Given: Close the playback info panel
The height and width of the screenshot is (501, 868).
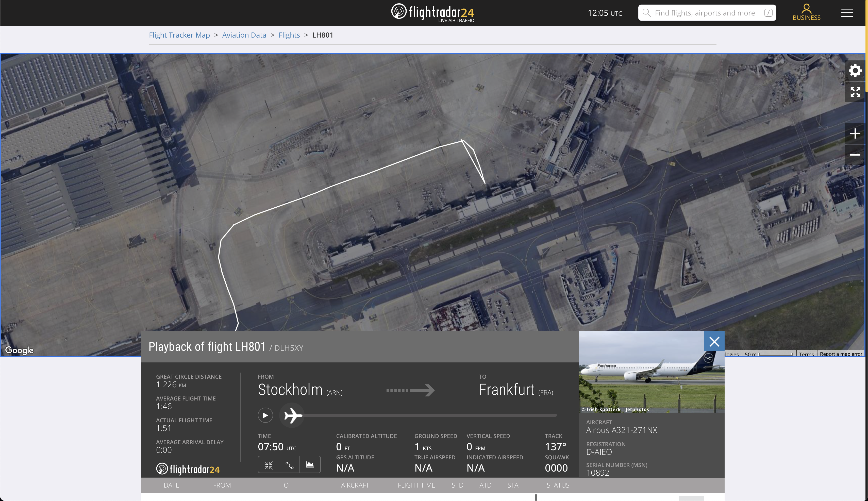Looking at the screenshot, I should click(714, 341).
